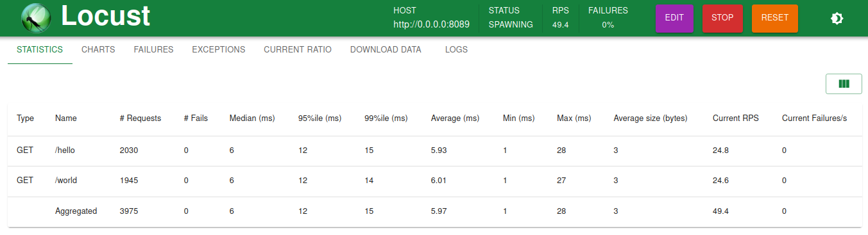Click the # Requests column header
Viewport: 868px width, 235px height.
pos(140,118)
